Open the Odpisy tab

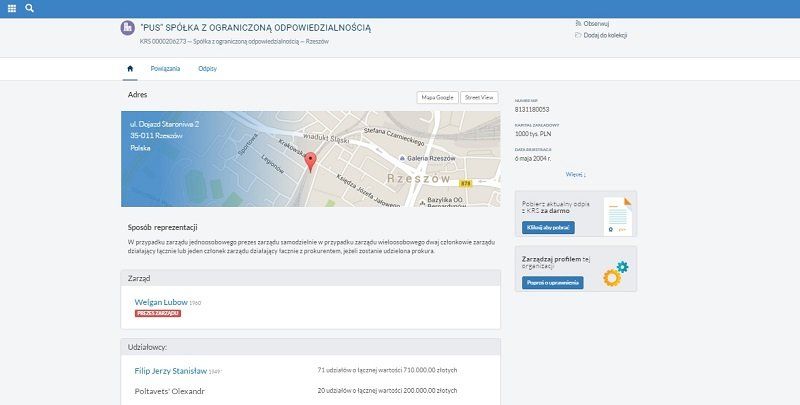pos(208,69)
